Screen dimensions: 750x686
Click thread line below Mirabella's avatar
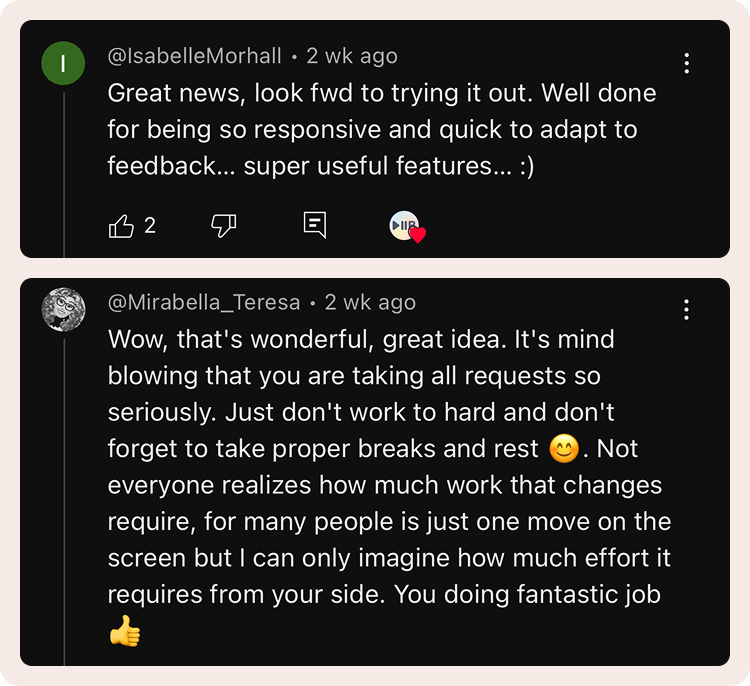pyautogui.click(x=64, y=502)
